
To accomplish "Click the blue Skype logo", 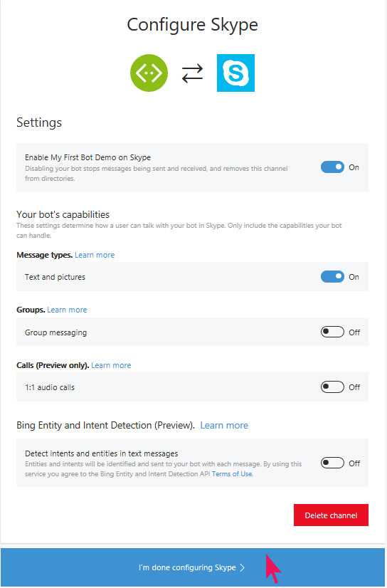I will coord(235,73).
